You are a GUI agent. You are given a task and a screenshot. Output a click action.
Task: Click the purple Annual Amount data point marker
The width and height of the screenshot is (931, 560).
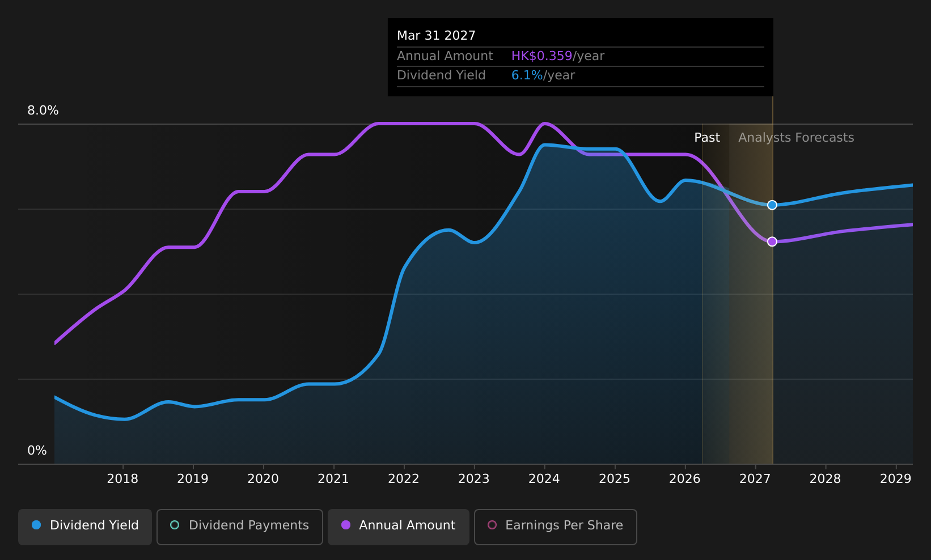click(772, 241)
